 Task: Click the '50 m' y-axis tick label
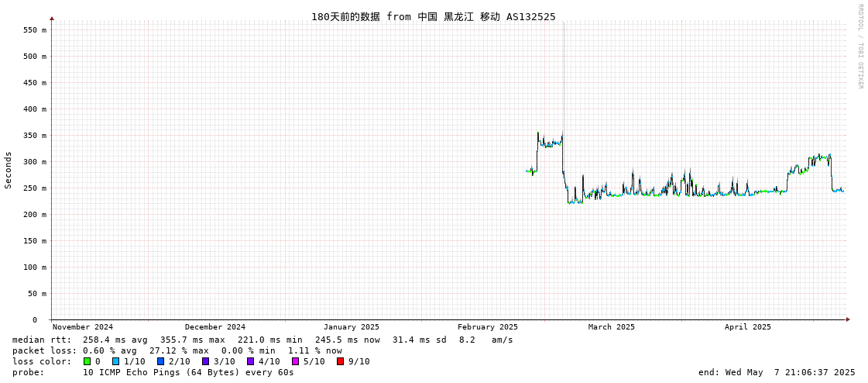point(37,294)
